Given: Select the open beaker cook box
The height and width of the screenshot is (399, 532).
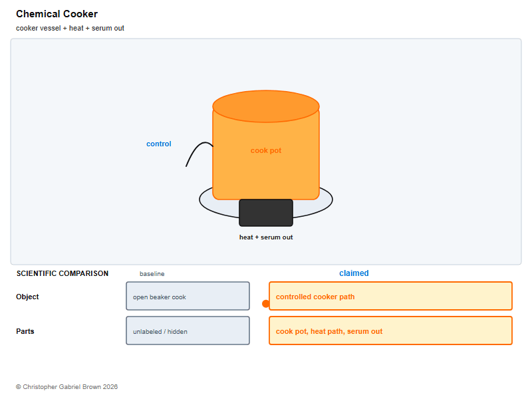Looking at the screenshot, I should pyautogui.click(x=188, y=296).
